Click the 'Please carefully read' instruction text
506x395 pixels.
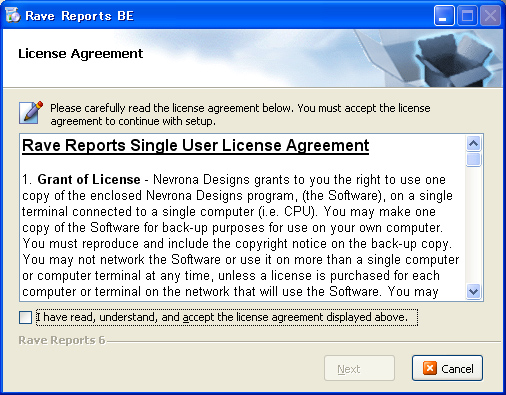[240, 115]
